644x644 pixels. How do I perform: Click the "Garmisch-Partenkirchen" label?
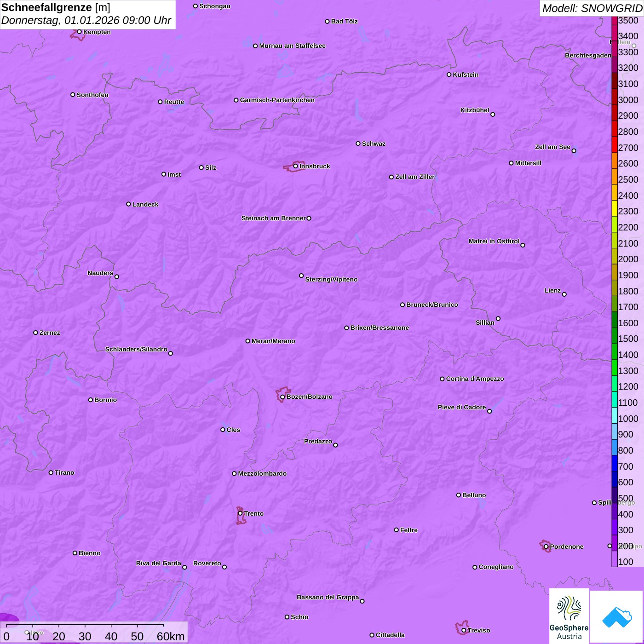click(x=277, y=100)
